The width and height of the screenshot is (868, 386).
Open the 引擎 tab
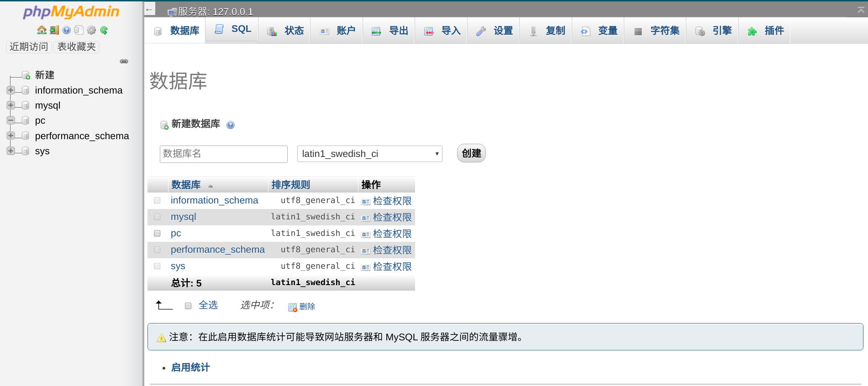point(713,31)
